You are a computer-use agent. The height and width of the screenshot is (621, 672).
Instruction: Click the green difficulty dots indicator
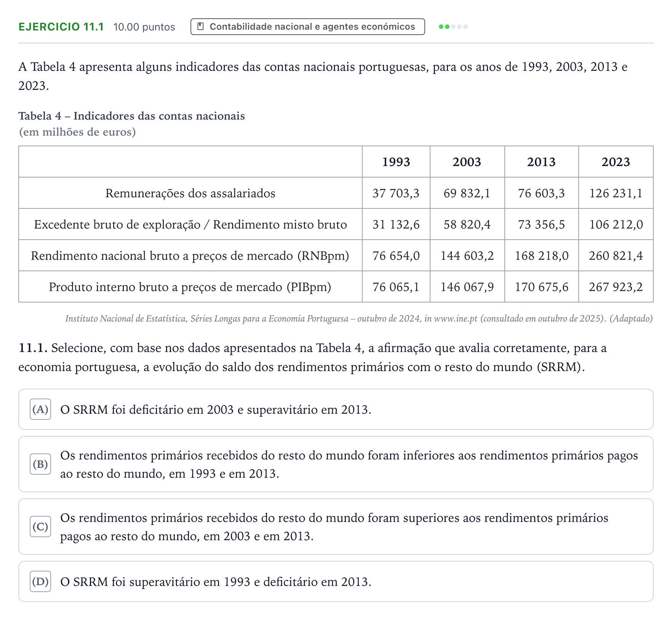[453, 27]
